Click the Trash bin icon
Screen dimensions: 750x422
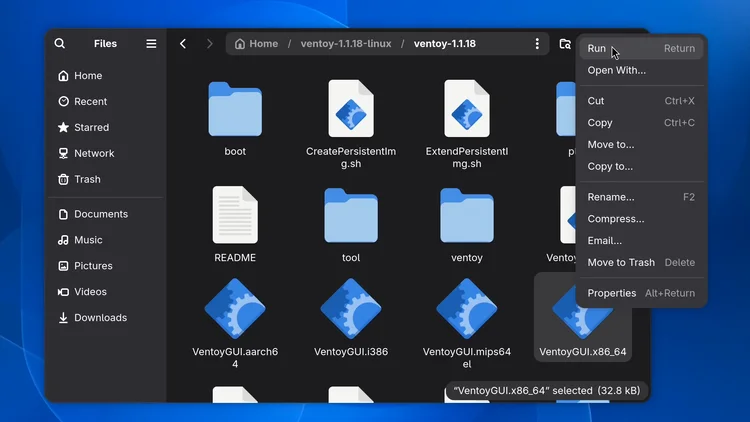(63, 179)
